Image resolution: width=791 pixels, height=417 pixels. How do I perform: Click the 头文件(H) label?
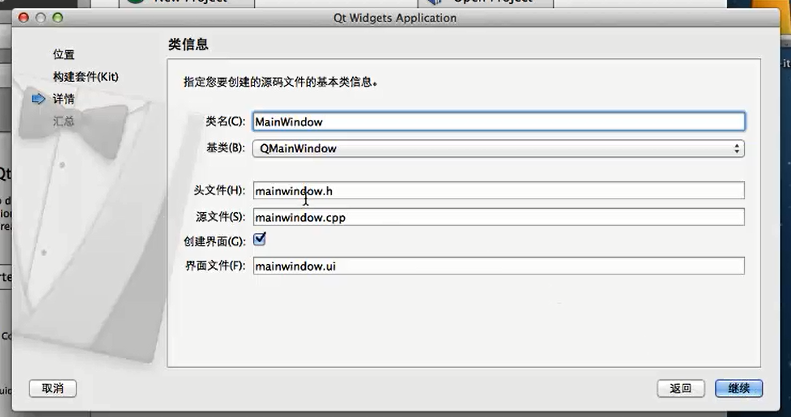[x=219, y=191]
